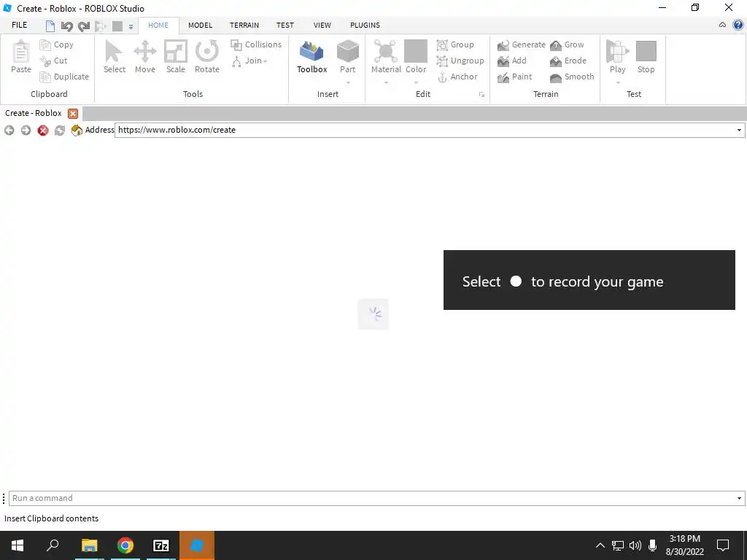Expand the Color dropdown arrow
The width and height of the screenshot is (747, 560).
pos(416,82)
